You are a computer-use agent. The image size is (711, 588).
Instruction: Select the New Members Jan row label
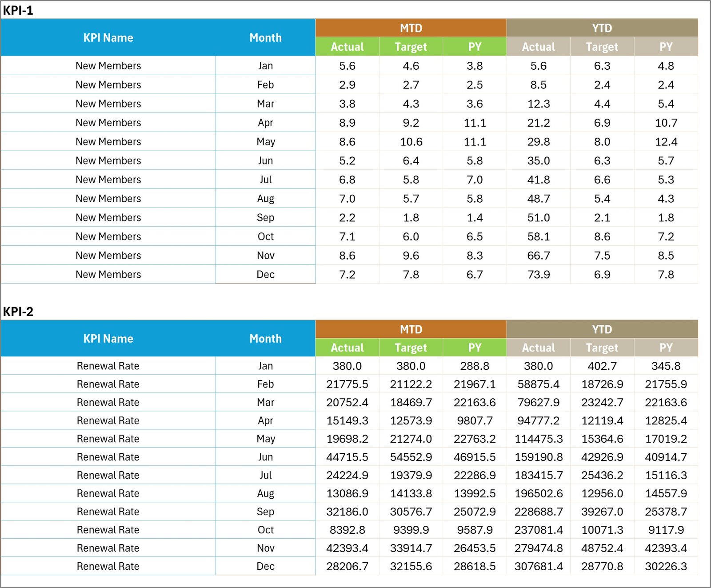(x=108, y=65)
